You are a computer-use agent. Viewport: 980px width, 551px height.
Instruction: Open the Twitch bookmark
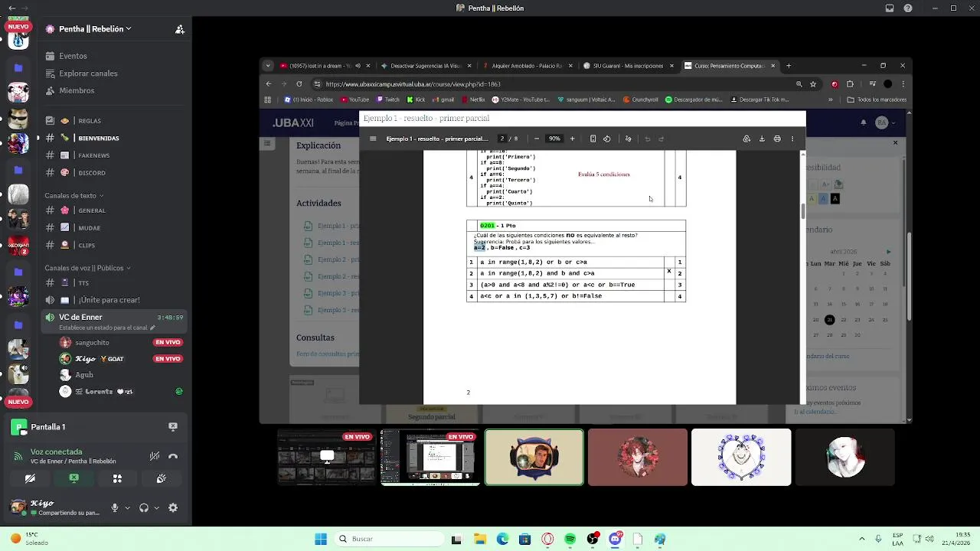coord(387,99)
